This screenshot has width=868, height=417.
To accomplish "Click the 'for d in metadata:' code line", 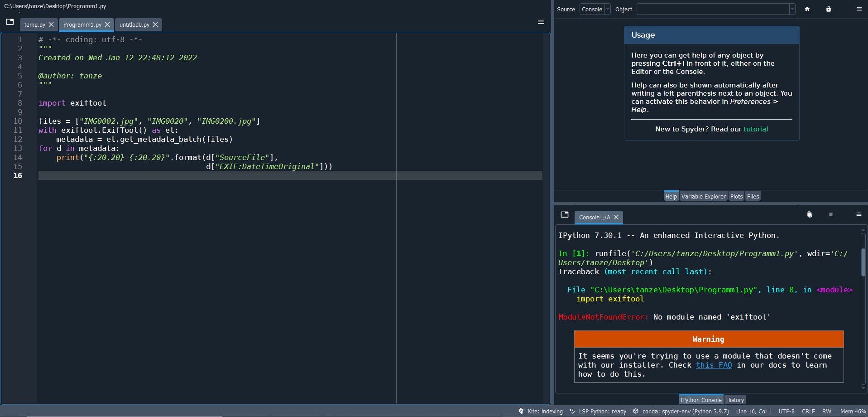I will click(79, 148).
